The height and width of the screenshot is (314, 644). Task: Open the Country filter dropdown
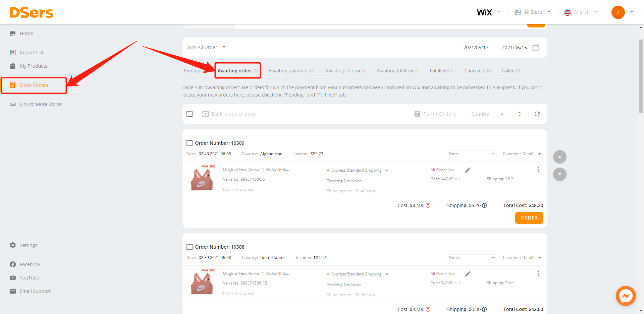coord(487,114)
